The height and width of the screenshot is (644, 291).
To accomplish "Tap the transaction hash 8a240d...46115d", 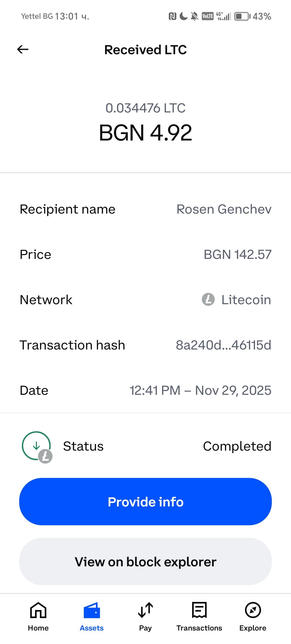I will (223, 345).
